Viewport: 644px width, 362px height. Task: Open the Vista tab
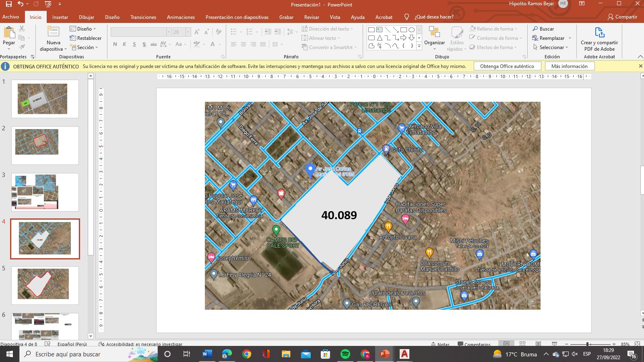click(x=335, y=17)
